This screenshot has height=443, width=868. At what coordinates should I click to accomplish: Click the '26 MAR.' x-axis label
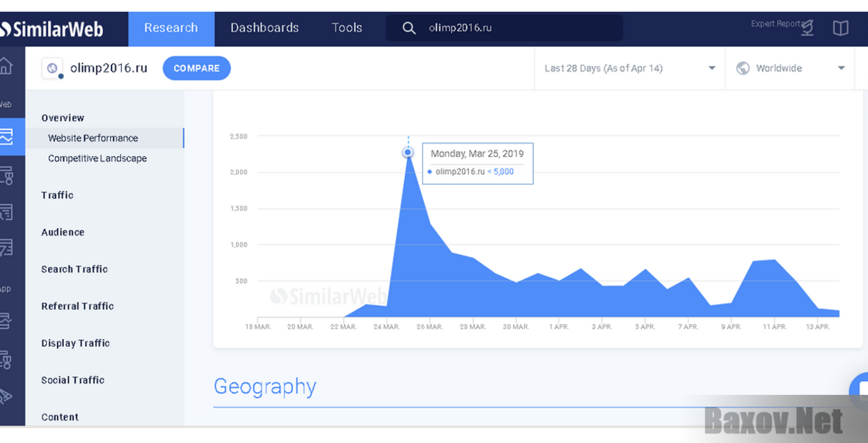[430, 327]
